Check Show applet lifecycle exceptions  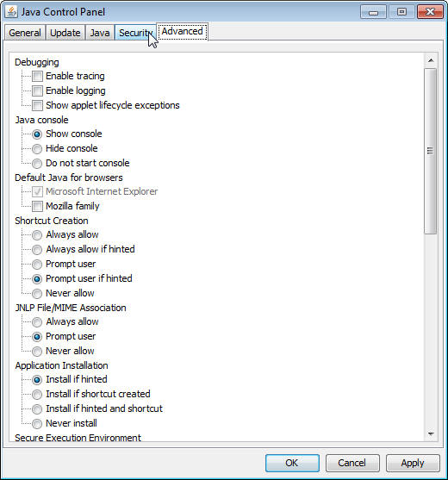pyautogui.click(x=37, y=105)
